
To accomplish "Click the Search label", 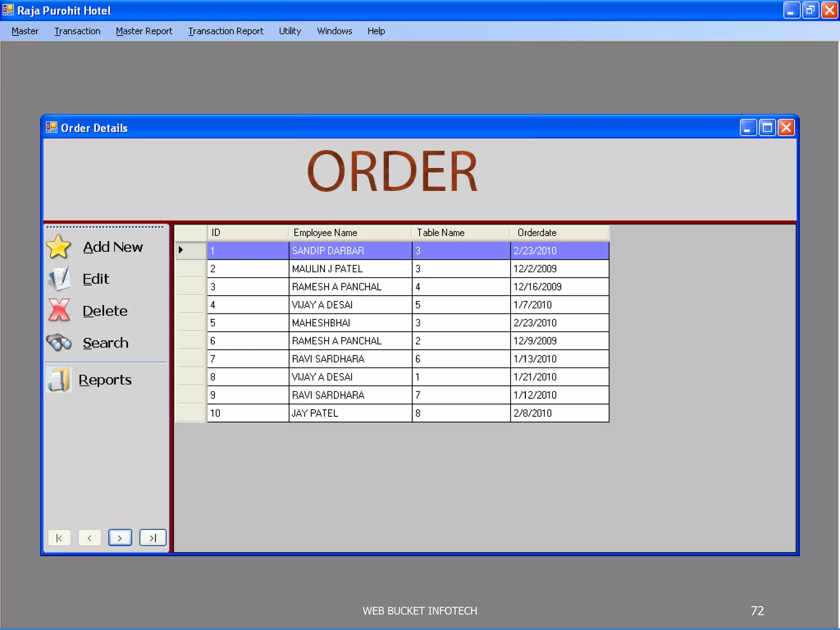I will click(x=105, y=343).
